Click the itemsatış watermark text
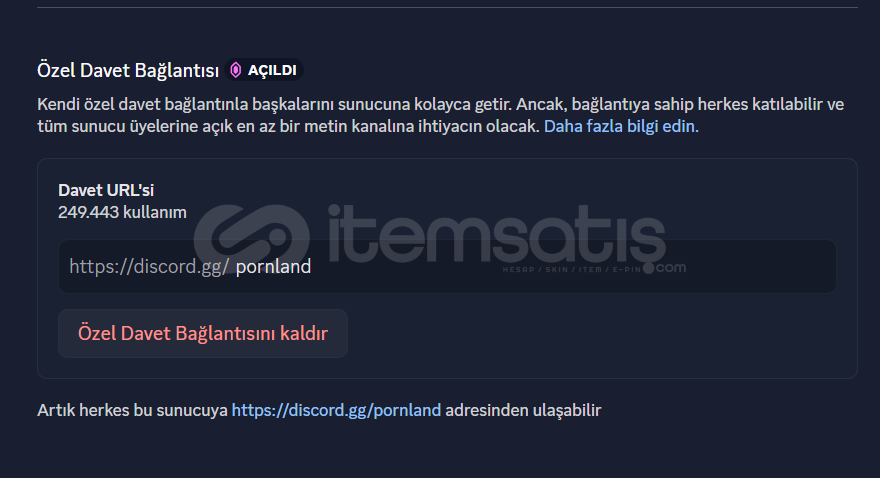This screenshot has width=880, height=478. pyautogui.click(x=496, y=235)
